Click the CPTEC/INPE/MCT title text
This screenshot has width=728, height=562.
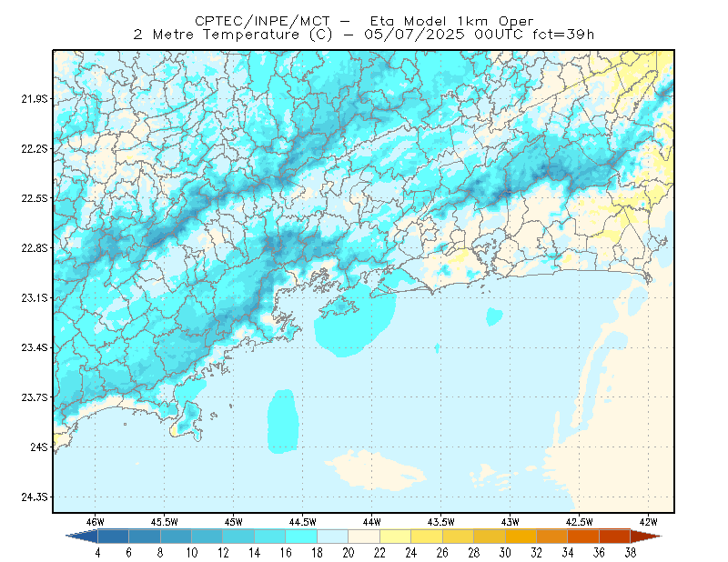[x=262, y=21]
